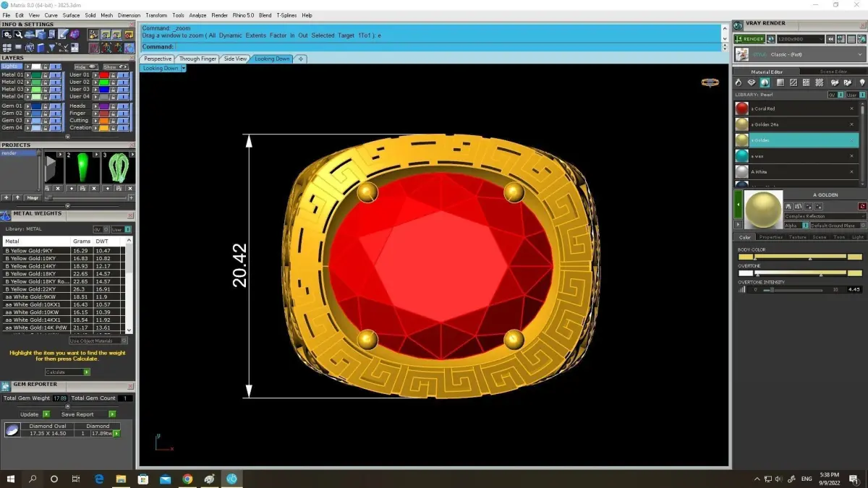The image size is (868, 488).
Task: Select the a Golden 24a material
Action: pyautogui.click(x=796, y=124)
